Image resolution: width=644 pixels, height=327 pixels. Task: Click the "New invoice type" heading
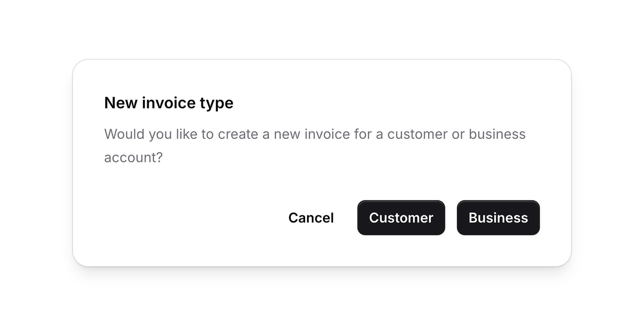coord(169,103)
